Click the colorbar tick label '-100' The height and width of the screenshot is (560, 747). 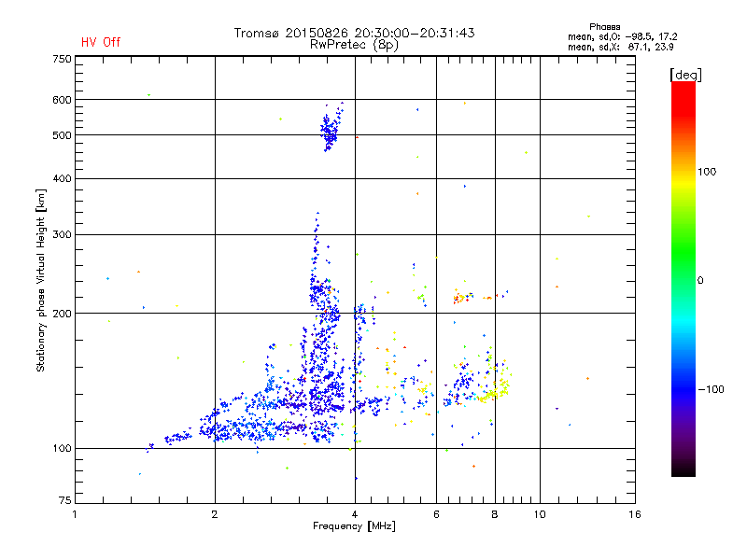711,389
